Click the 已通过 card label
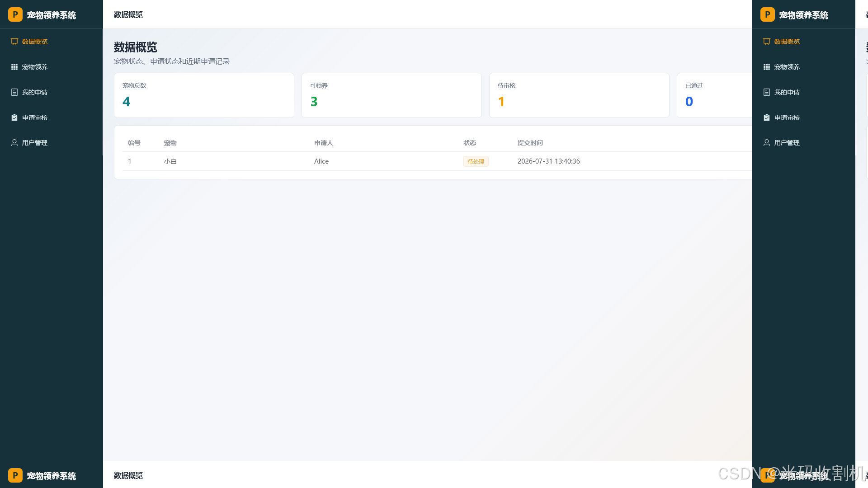This screenshot has height=488, width=868. coord(694,85)
